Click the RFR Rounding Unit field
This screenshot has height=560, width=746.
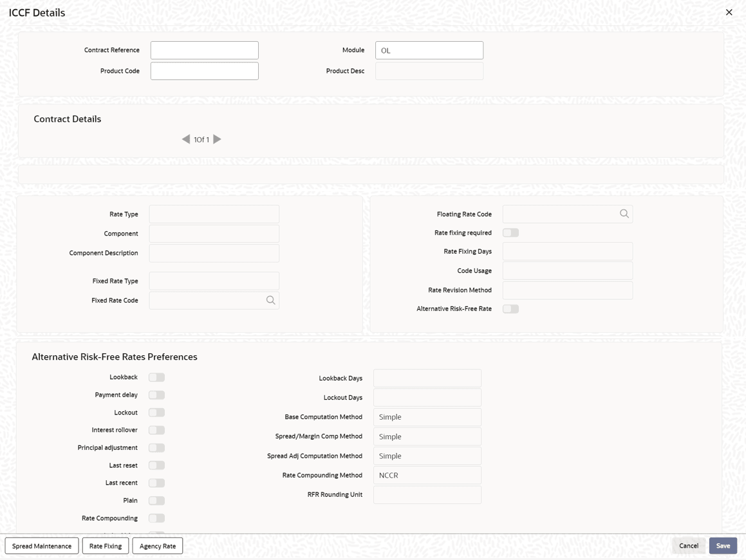pyautogui.click(x=427, y=495)
